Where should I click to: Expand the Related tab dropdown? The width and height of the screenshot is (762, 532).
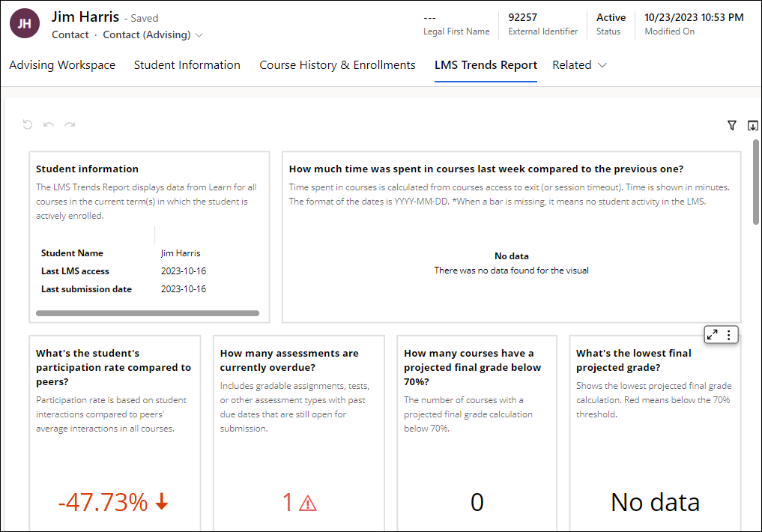click(579, 65)
